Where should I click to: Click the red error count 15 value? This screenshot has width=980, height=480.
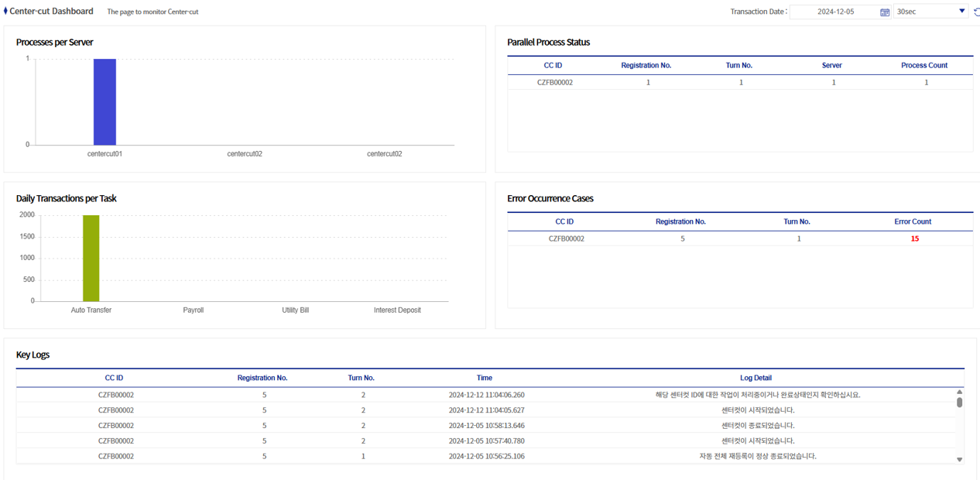tap(913, 238)
